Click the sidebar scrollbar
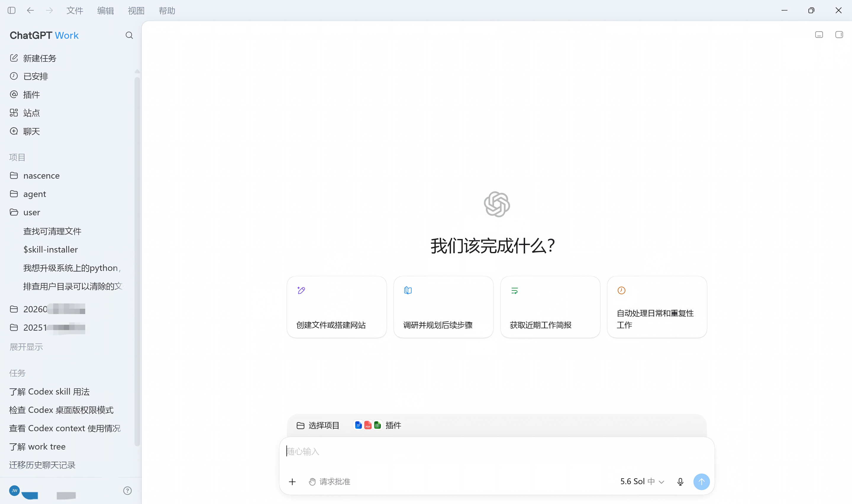This screenshot has height=504, width=852. point(137,261)
